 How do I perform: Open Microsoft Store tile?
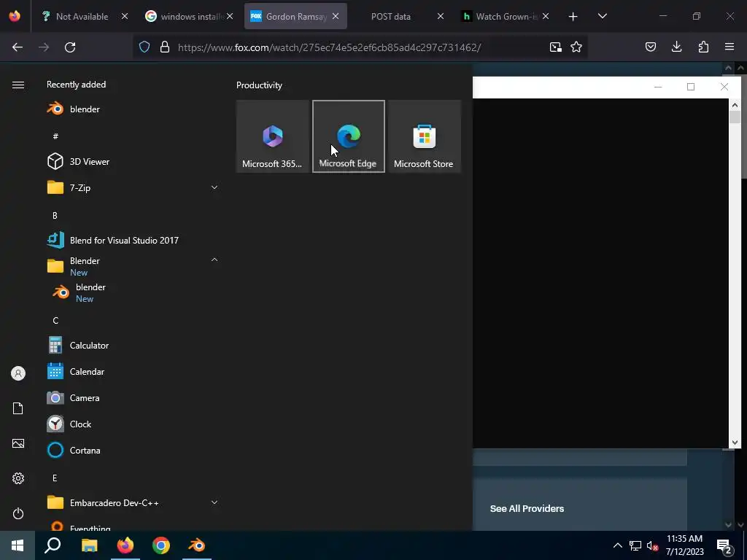pos(425,136)
